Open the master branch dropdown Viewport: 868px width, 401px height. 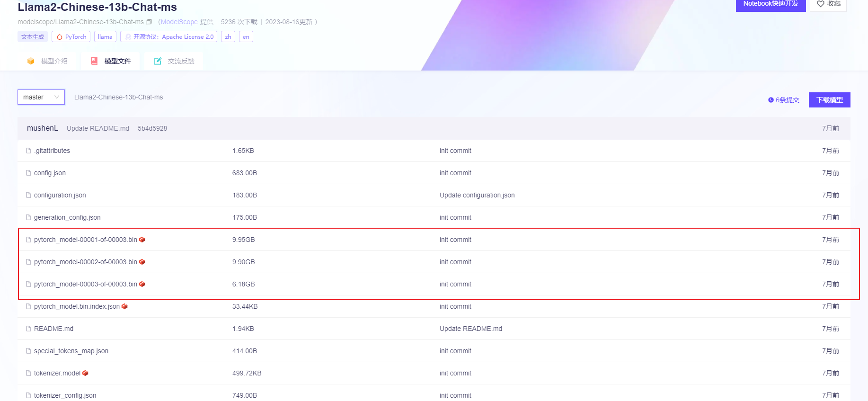pos(41,97)
